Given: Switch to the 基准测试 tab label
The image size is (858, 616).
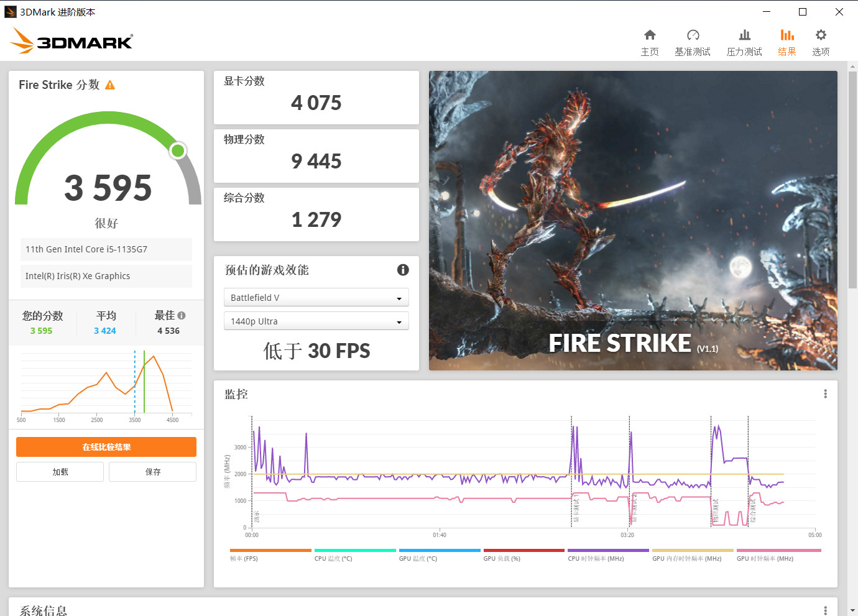Looking at the screenshot, I should tap(693, 52).
